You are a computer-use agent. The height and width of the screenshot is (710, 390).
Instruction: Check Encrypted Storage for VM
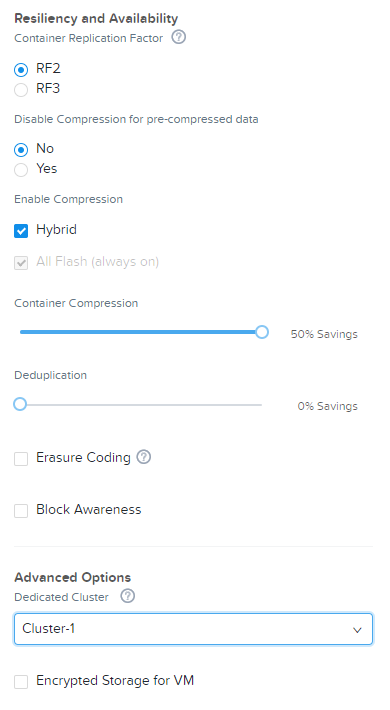click(x=21, y=681)
